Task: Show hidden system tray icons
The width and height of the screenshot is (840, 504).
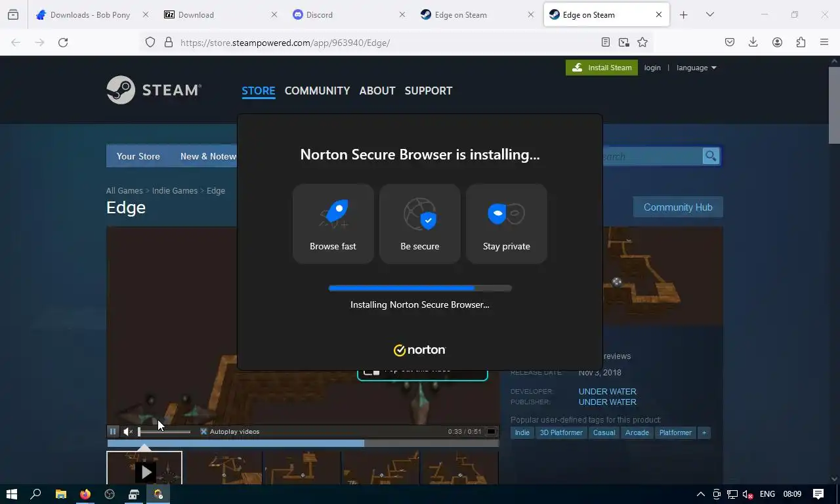Action: click(700, 494)
